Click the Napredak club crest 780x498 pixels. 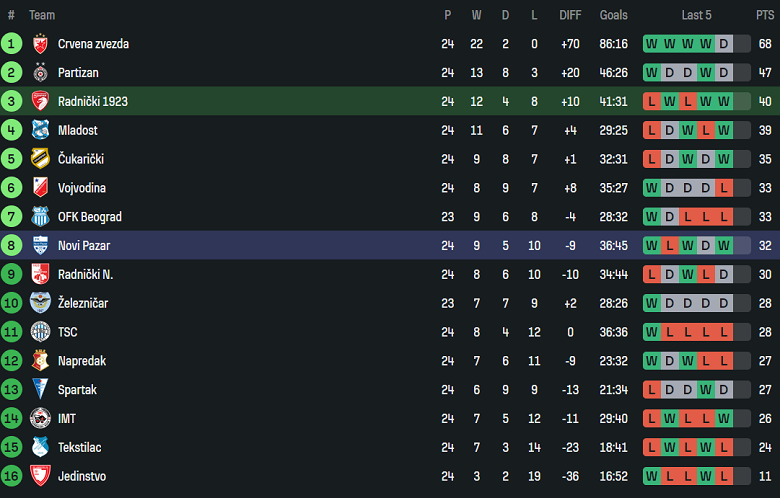coord(40,361)
